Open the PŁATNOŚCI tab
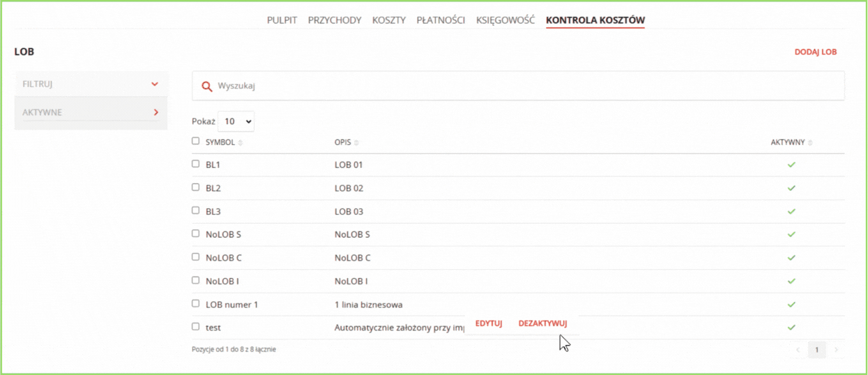The image size is (868, 375). (x=441, y=20)
